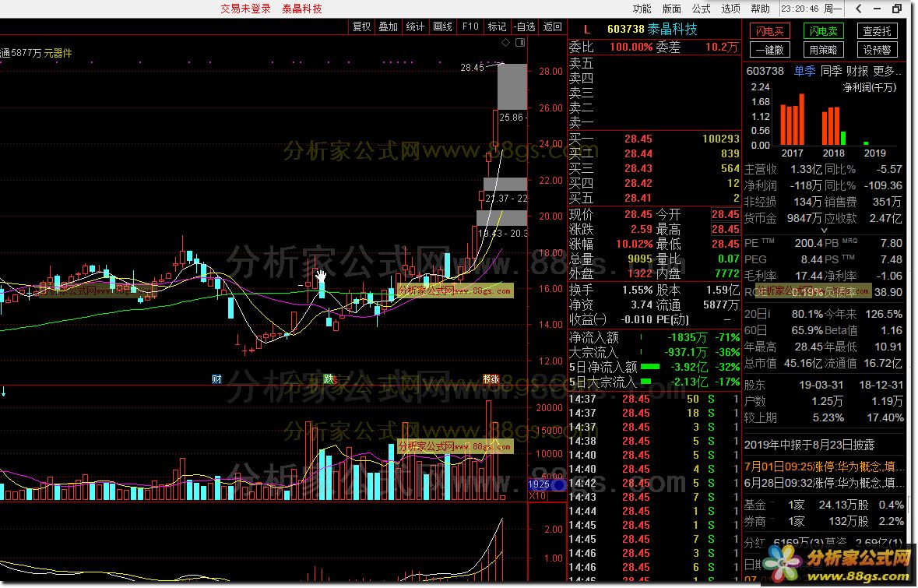Click the 交易未登录 status text
Viewport: 918px width, 588px height.
[245, 9]
